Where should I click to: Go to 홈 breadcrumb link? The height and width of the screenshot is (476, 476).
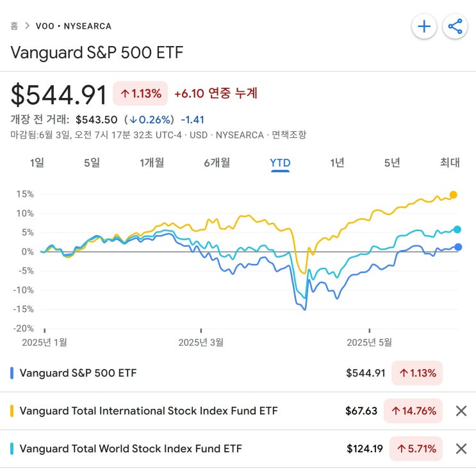14,26
